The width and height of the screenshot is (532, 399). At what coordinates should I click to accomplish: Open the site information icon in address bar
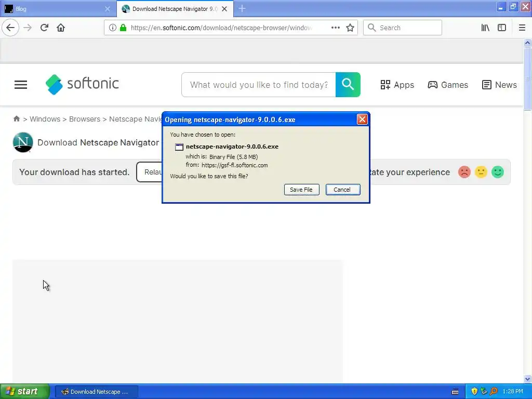[113, 28]
